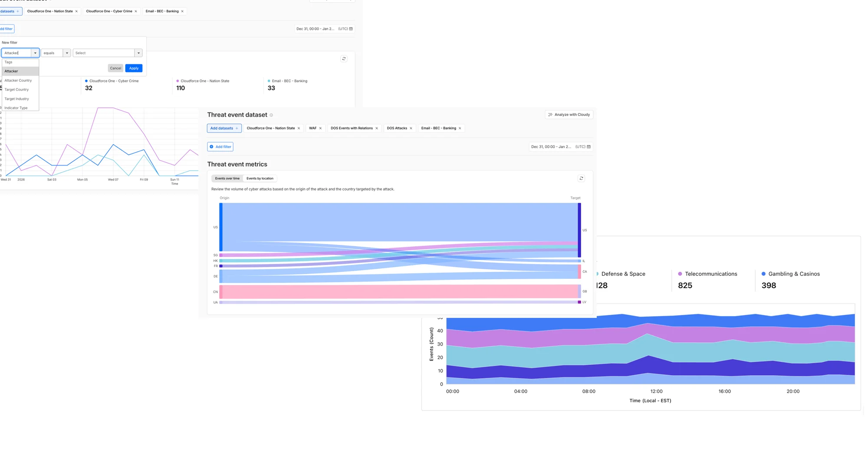Switch to the Events by location tab
This screenshot has width=868, height=456.
pos(260,178)
